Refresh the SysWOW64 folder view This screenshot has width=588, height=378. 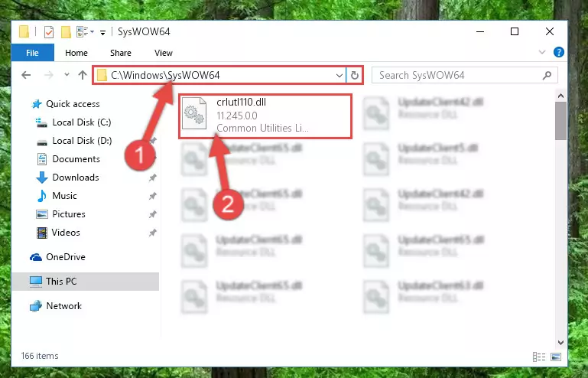point(354,76)
